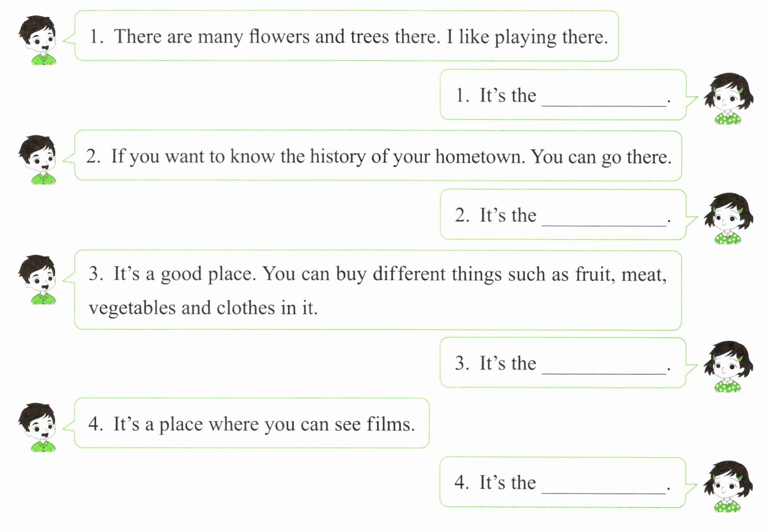This screenshot has width=770, height=532.
Task: Click the boy avatar beside riddle 1
Action: [x=38, y=40]
